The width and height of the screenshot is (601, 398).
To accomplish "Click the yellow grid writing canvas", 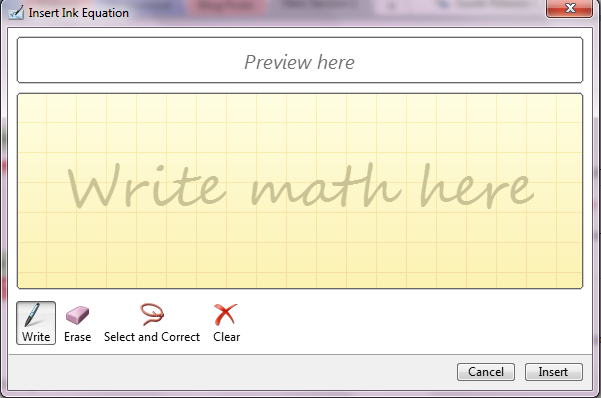I will point(300,191).
